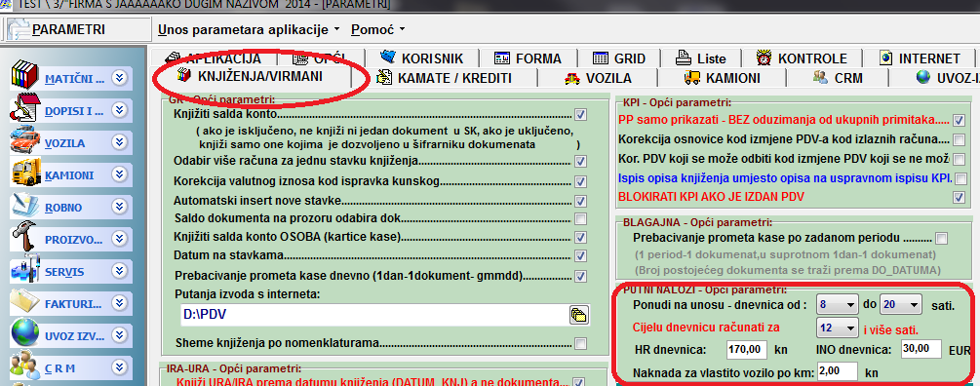Click the PROIZVO... sidebar link
Image resolution: width=980 pixels, height=386 pixels.
(x=73, y=240)
